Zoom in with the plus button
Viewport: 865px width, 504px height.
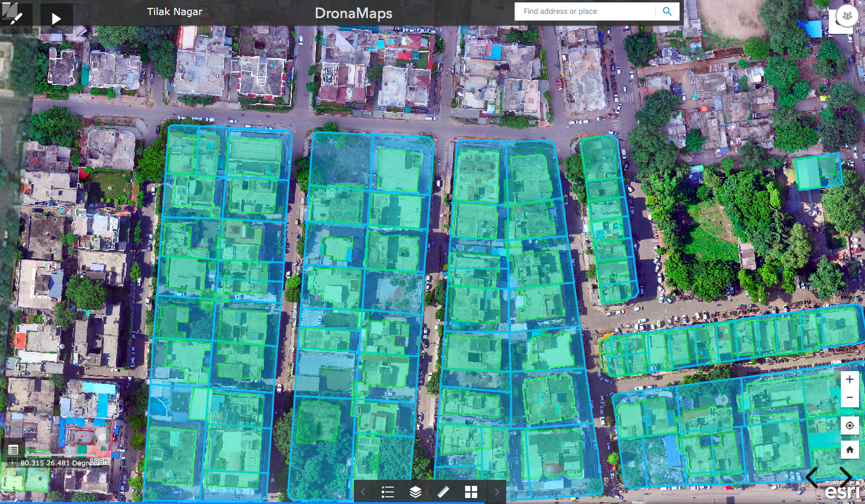(x=850, y=380)
